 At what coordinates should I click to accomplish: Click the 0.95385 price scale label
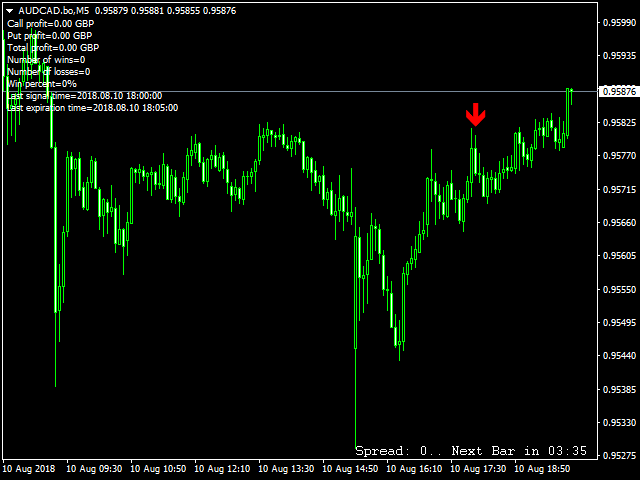click(619, 390)
